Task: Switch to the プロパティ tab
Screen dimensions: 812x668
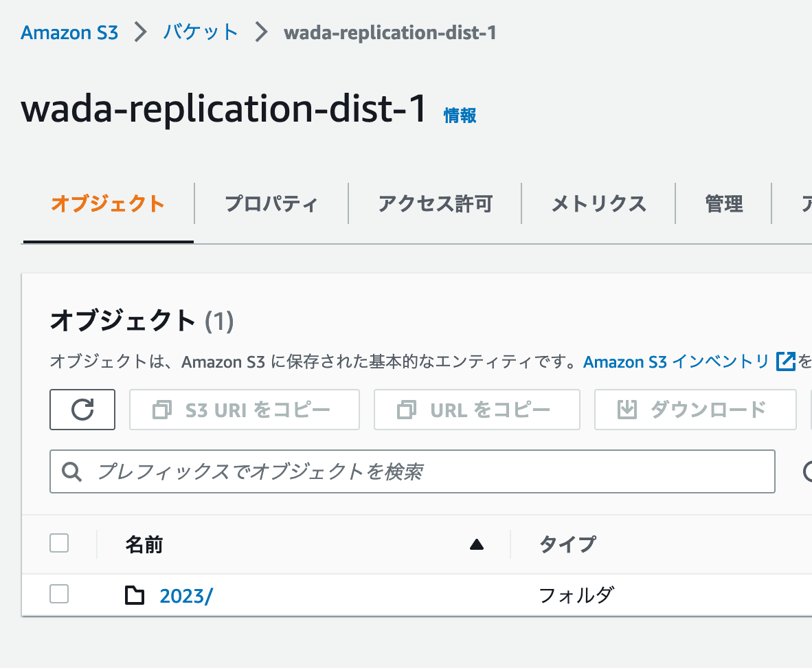Action: pos(271,203)
